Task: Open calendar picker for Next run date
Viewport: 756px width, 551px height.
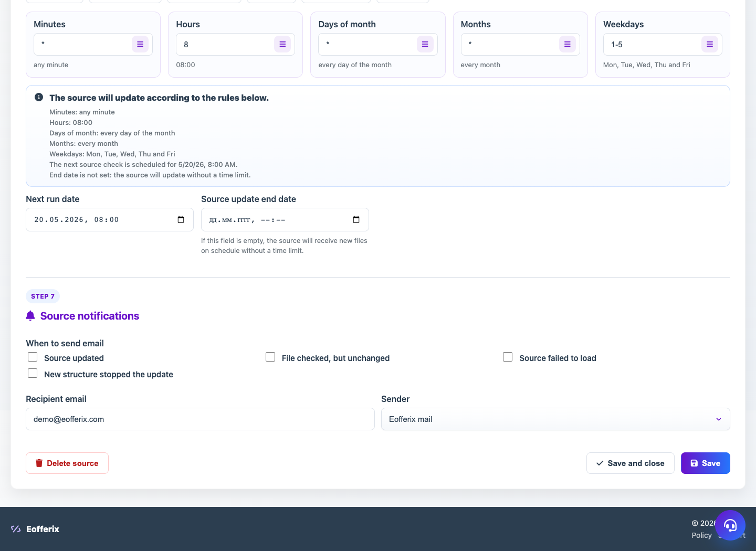Action: 181,219
